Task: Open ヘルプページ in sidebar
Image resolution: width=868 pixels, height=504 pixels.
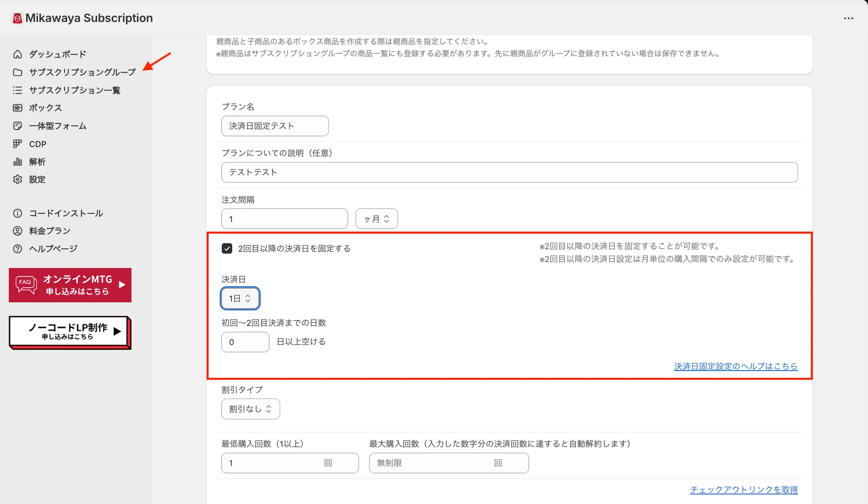Action: click(x=53, y=249)
